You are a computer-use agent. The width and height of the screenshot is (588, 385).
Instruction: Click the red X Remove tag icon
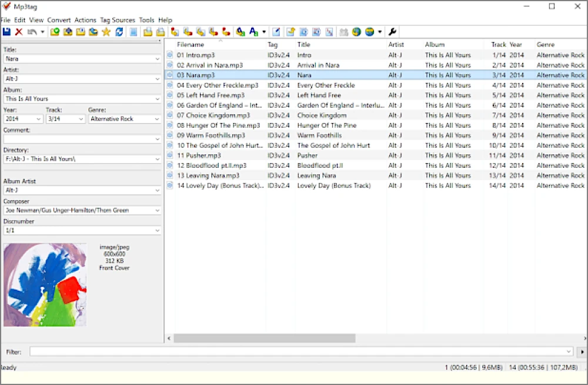(x=19, y=32)
